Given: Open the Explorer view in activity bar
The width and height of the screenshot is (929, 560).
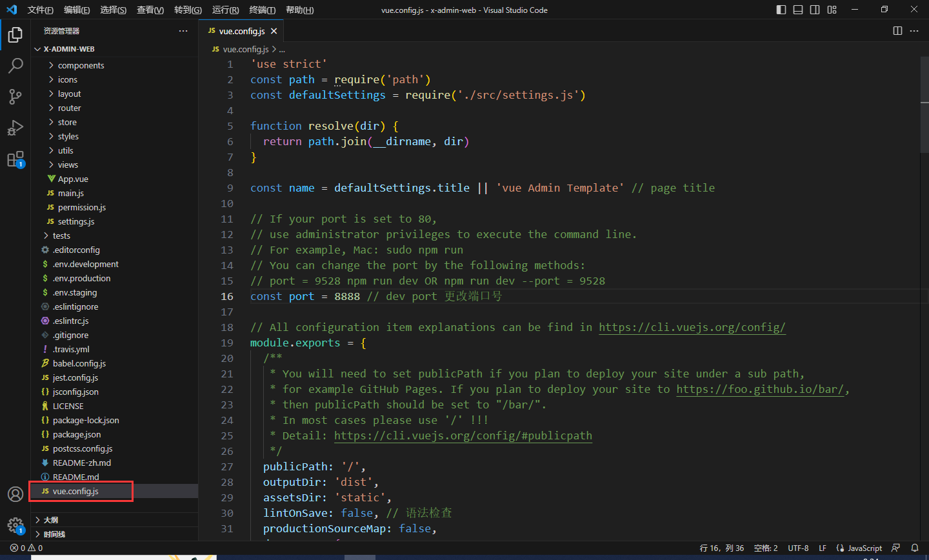Looking at the screenshot, I should point(15,34).
